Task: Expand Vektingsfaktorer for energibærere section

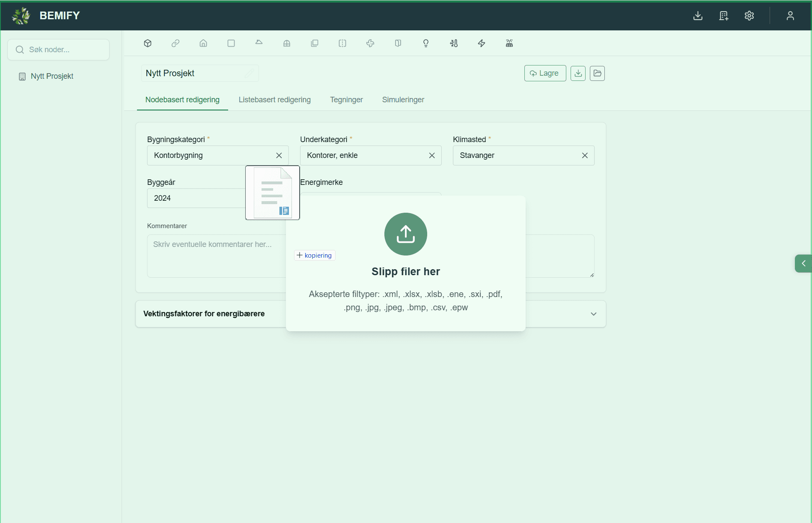Action: tap(593, 314)
